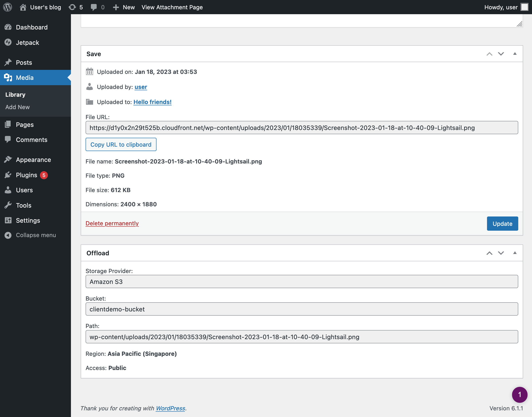Click Copy URL to clipboard
Viewport: 532px width, 417px height.
tap(121, 144)
